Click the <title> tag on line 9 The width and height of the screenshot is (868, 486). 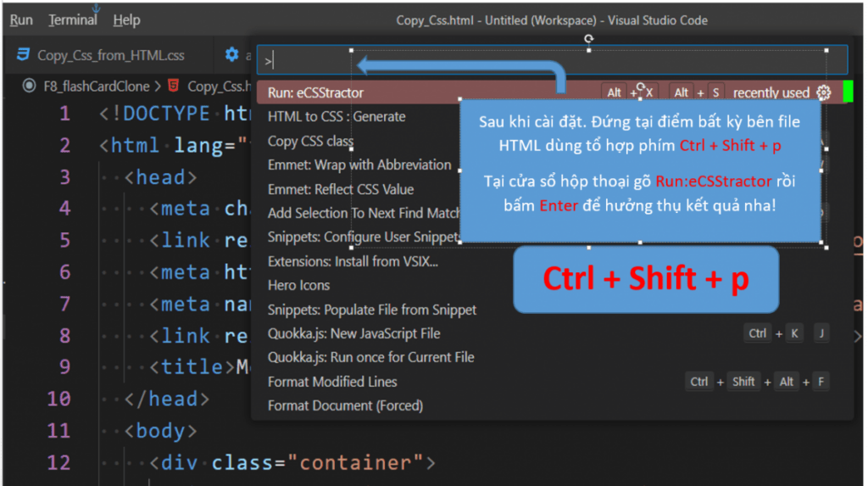[x=192, y=367]
